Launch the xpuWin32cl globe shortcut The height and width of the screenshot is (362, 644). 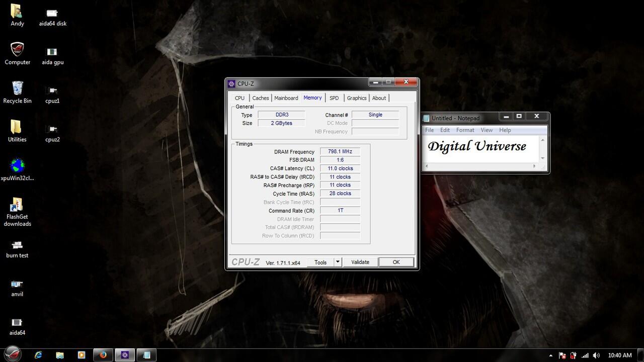[x=18, y=169]
